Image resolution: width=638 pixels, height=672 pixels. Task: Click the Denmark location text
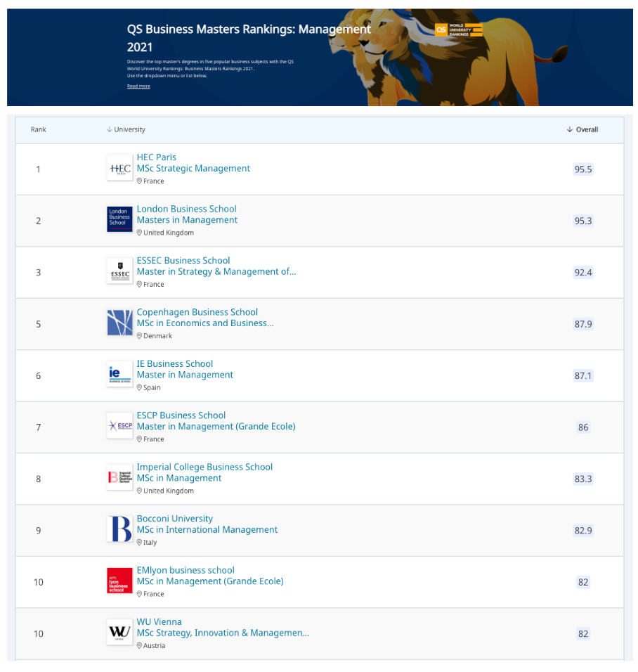pyautogui.click(x=157, y=336)
